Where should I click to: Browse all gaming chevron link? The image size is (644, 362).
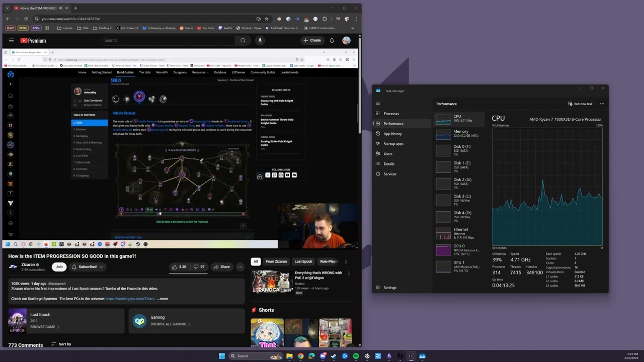click(170, 324)
